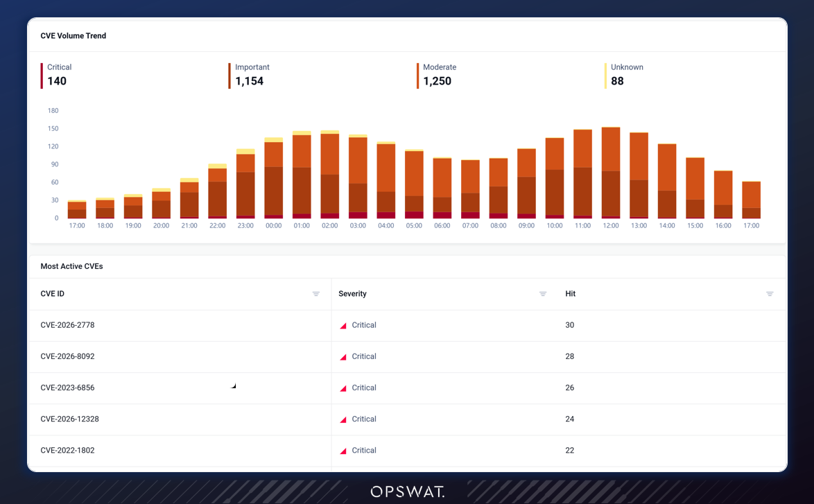Viewport: 814px width, 504px height.
Task: Click the 17:00 bar at chart start
Action: coord(77,209)
